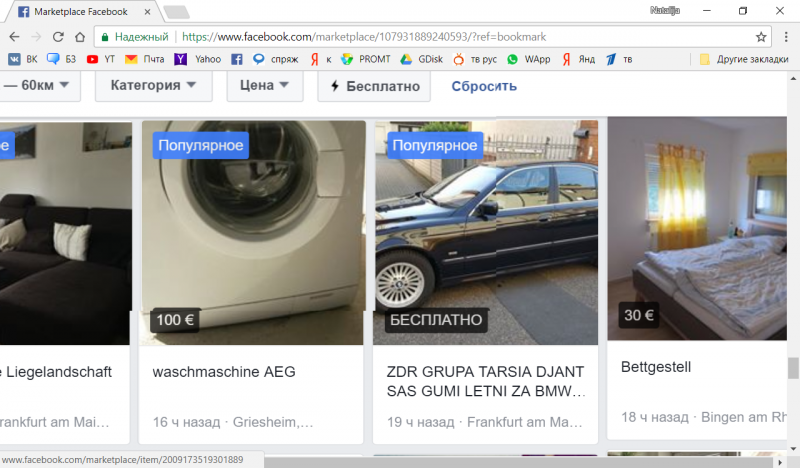800x468 pixels.
Task: Bookmark page with the star icon
Action: click(761, 37)
